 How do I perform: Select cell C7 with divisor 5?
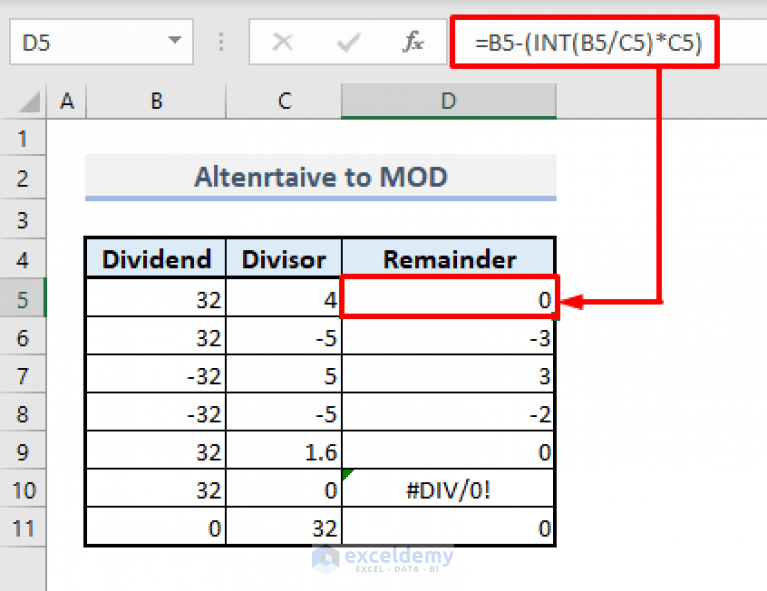pyautogui.click(x=284, y=375)
